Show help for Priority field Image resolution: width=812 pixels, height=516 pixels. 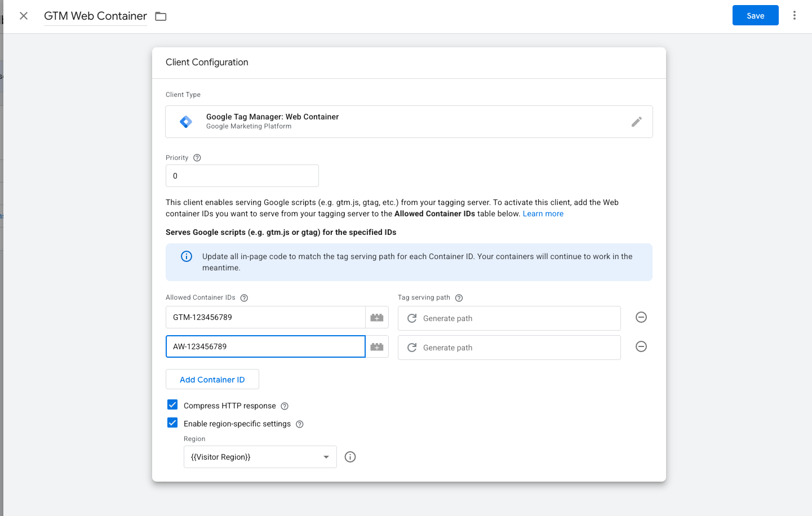click(197, 158)
